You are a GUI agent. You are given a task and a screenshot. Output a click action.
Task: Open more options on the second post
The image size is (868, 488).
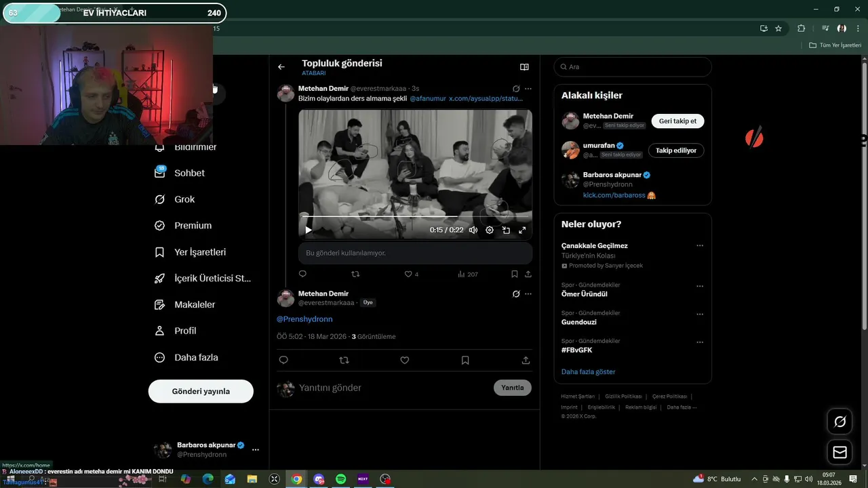coord(528,293)
